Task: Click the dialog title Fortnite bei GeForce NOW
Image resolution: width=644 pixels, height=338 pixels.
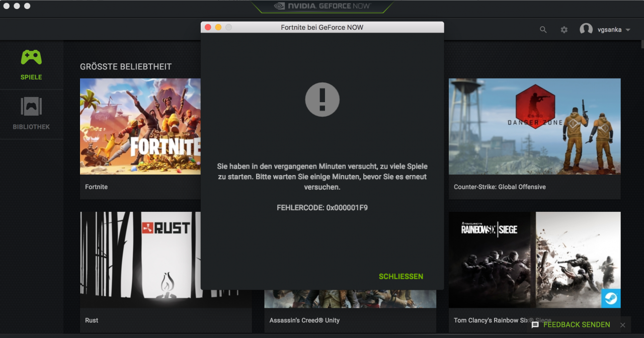Action: [322, 27]
